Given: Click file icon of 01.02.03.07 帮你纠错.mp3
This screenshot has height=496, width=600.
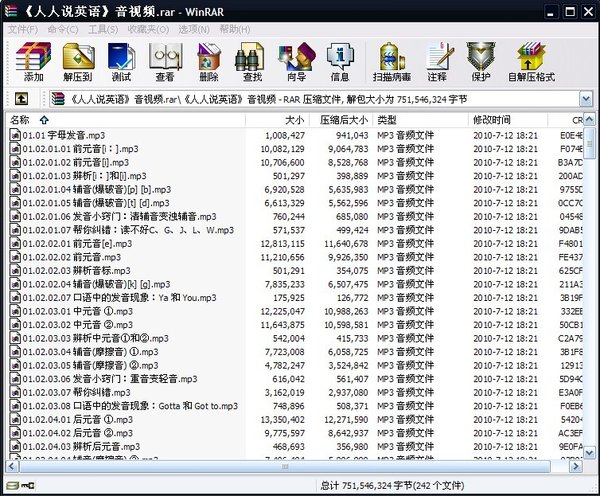Looking at the screenshot, I should pos(15,393).
